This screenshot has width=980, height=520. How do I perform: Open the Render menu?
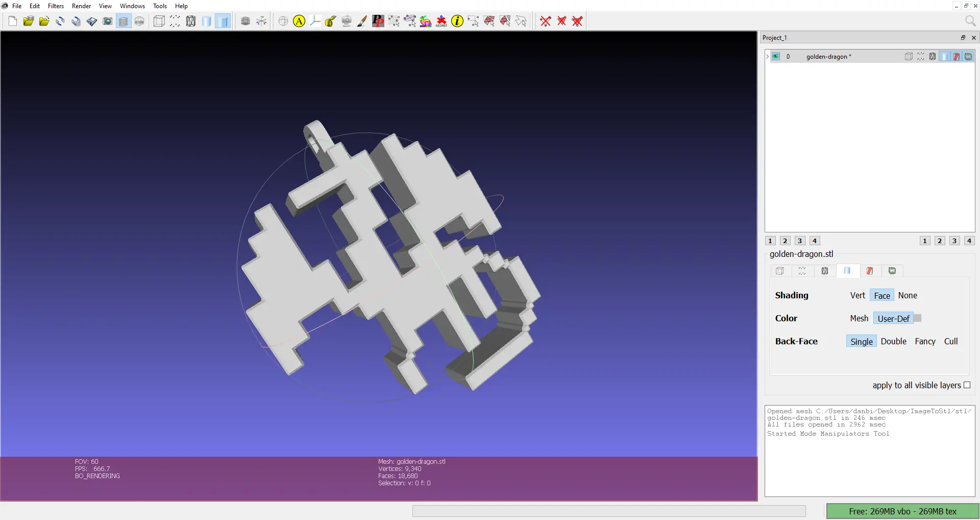81,6
